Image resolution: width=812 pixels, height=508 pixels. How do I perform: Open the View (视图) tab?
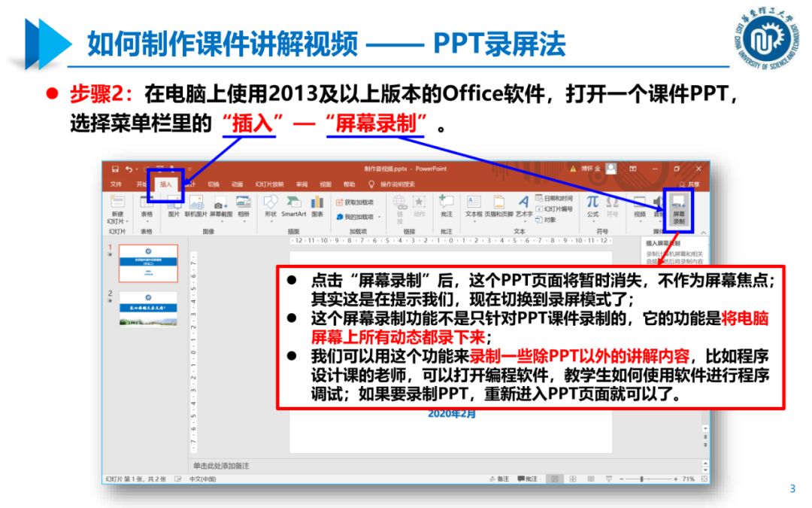coord(326,184)
